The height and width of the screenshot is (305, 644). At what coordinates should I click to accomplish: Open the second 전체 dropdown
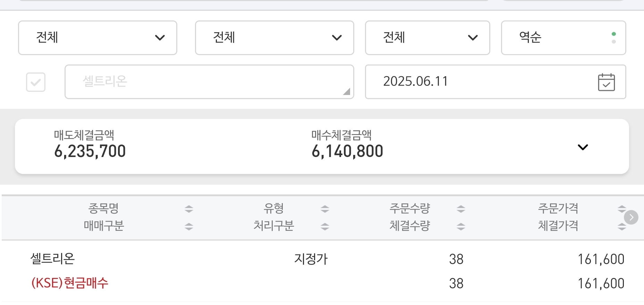coord(274,38)
